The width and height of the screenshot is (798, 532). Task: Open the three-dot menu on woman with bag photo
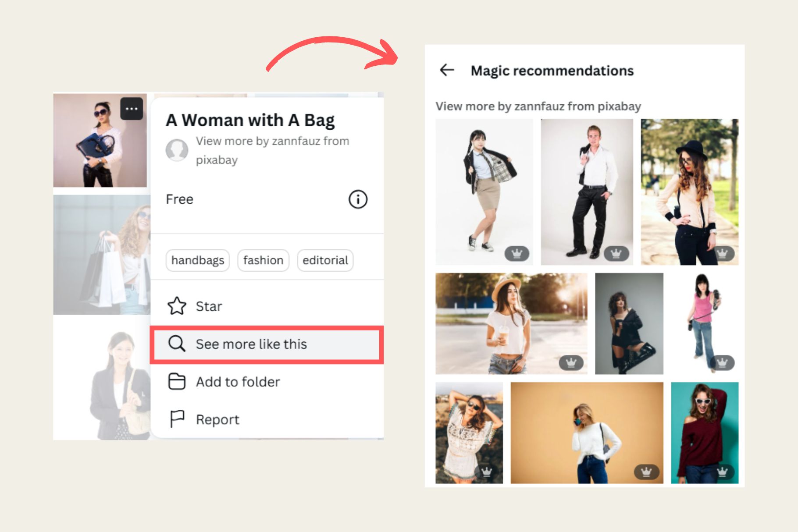132,109
